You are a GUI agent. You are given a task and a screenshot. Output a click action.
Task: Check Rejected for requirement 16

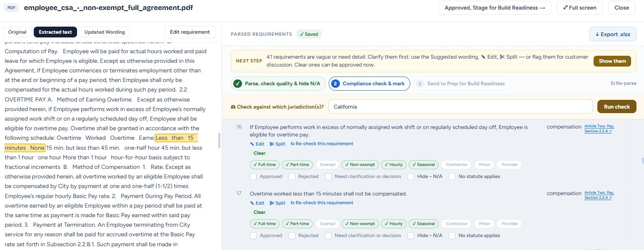292,176
